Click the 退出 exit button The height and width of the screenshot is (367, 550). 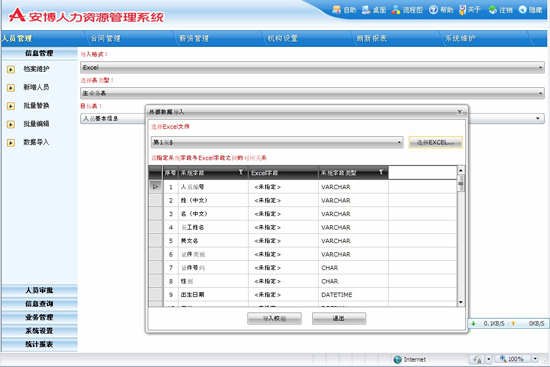[339, 318]
